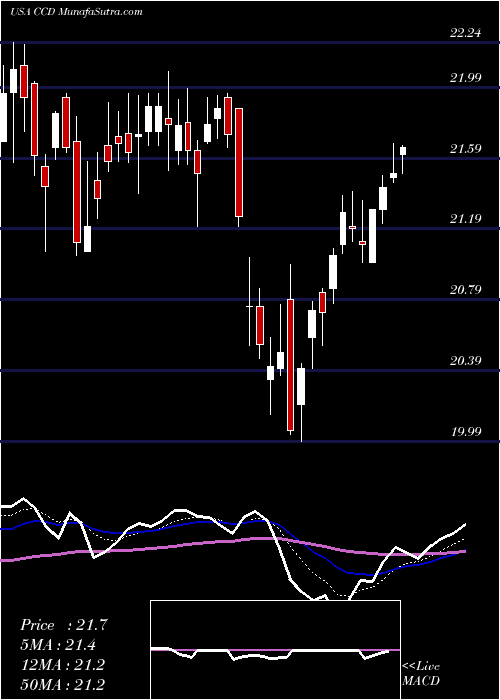500x700 pixels.
Task: Select the 21.59 price level label
Action: pos(466,149)
